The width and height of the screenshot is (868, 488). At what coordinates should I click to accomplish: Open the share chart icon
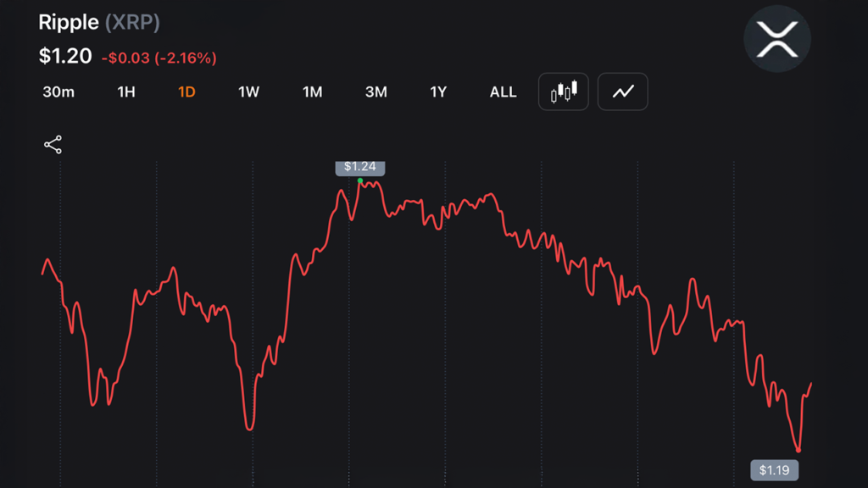click(x=53, y=144)
